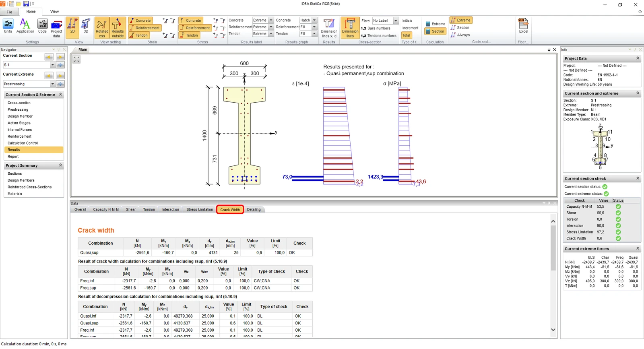Click the IDEA StatiCa application logo icon
Image resolution: width=644 pixels, height=349 pixels.
[x=3, y=4]
